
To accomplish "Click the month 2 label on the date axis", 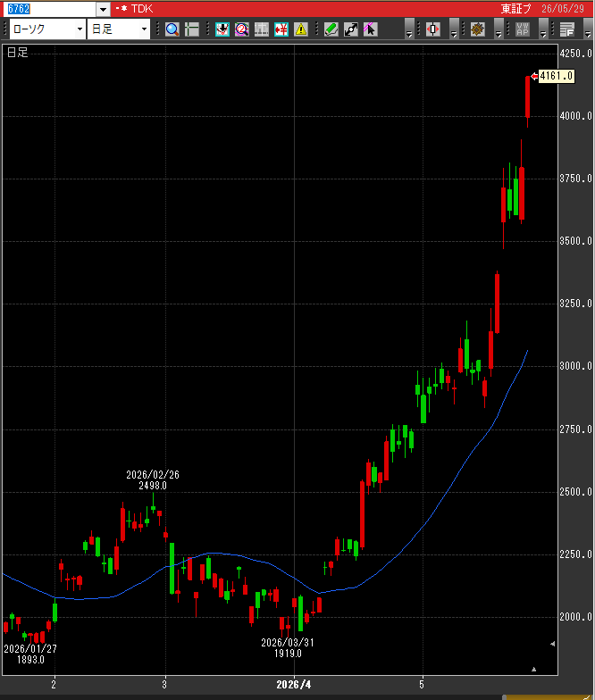I will coord(54,684).
